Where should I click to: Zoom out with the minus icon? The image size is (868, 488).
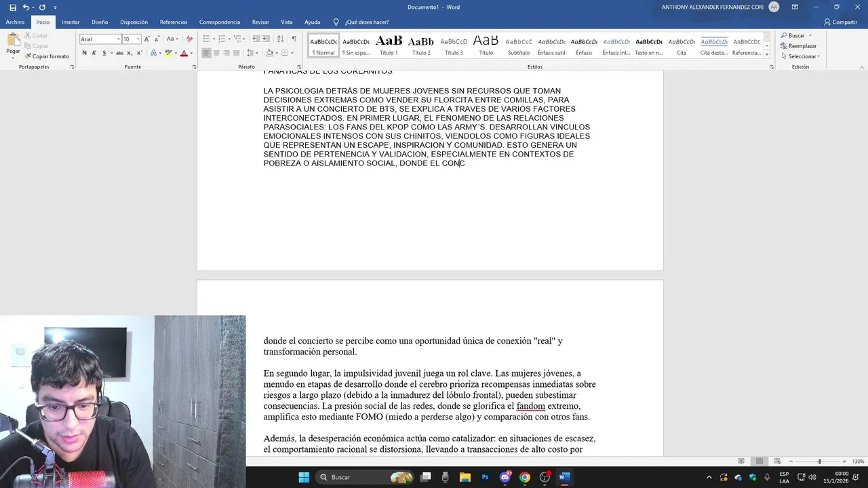pos(791,462)
